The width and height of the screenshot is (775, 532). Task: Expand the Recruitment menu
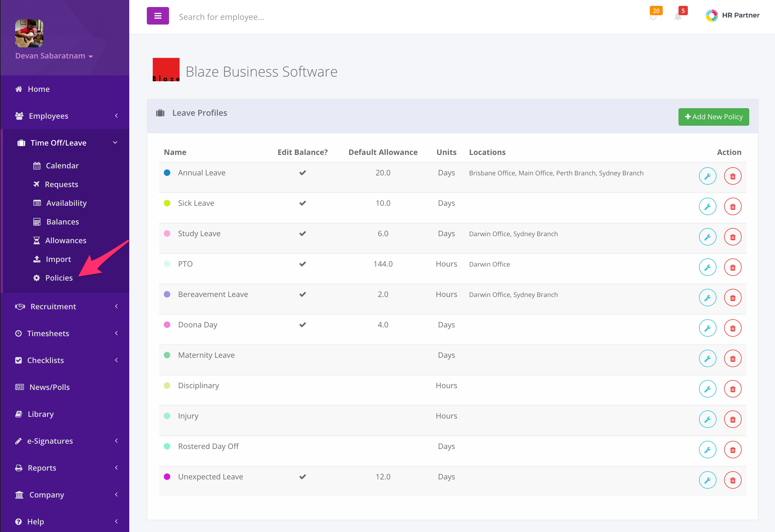pos(65,306)
